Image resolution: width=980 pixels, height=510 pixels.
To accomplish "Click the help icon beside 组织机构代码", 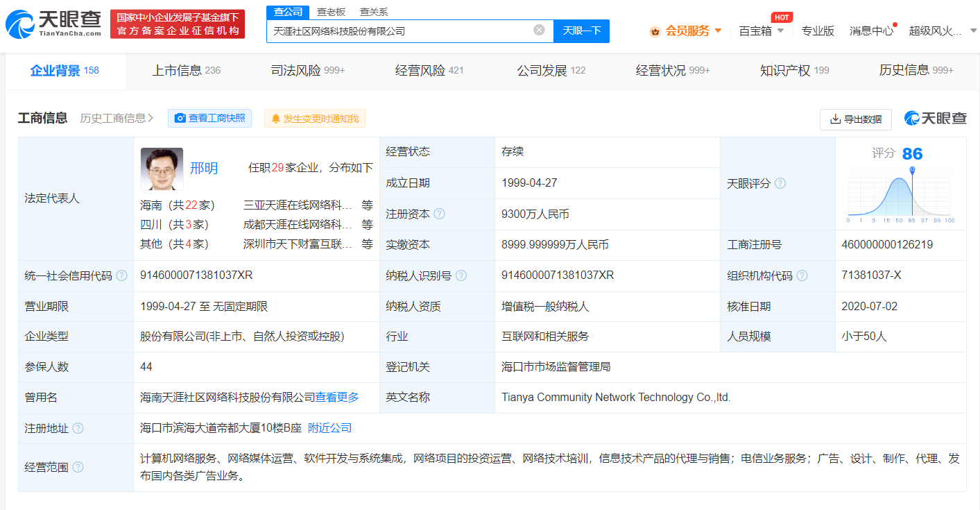I will click(x=803, y=275).
